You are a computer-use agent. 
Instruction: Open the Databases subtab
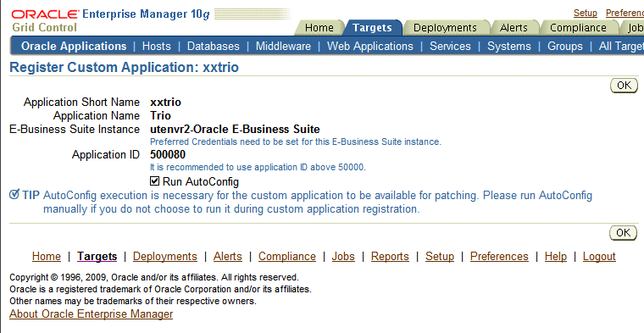[x=214, y=46]
